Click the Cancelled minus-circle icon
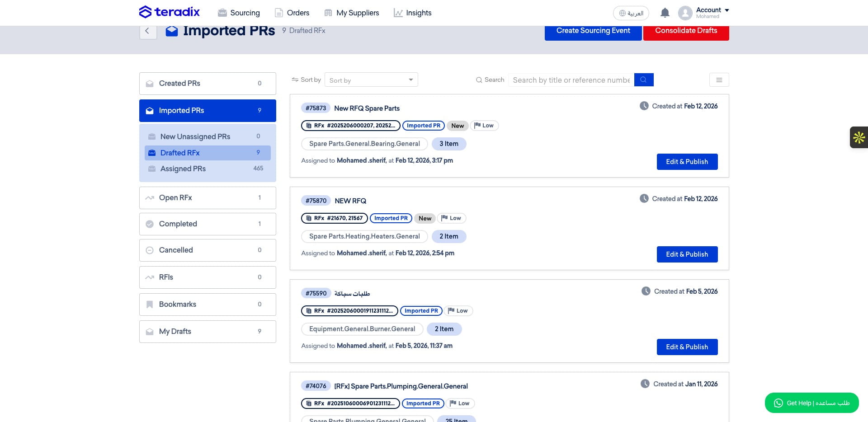Screen dimensions: 868x422 pyautogui.click(x=150, y=250)
